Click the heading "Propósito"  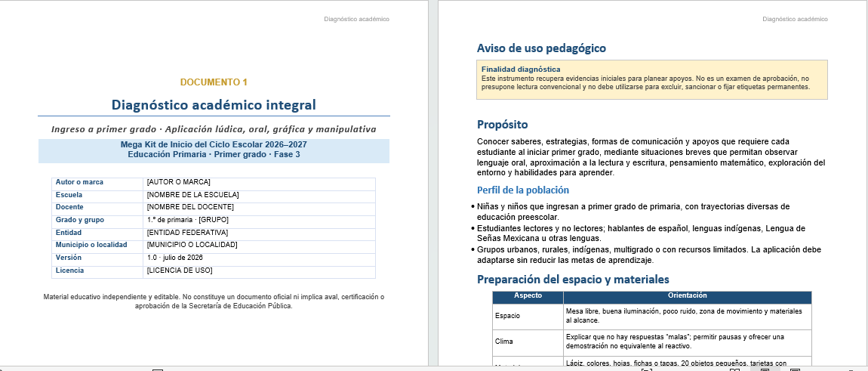[x=502, y=124]
